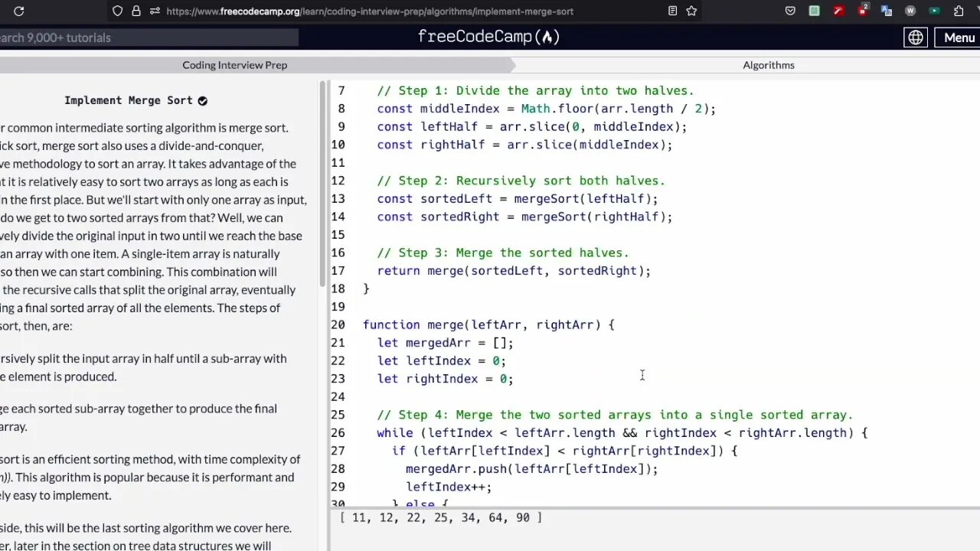Place cursor on the middleIndex declaration line
The image size is (980, 551).
[546, 109]
